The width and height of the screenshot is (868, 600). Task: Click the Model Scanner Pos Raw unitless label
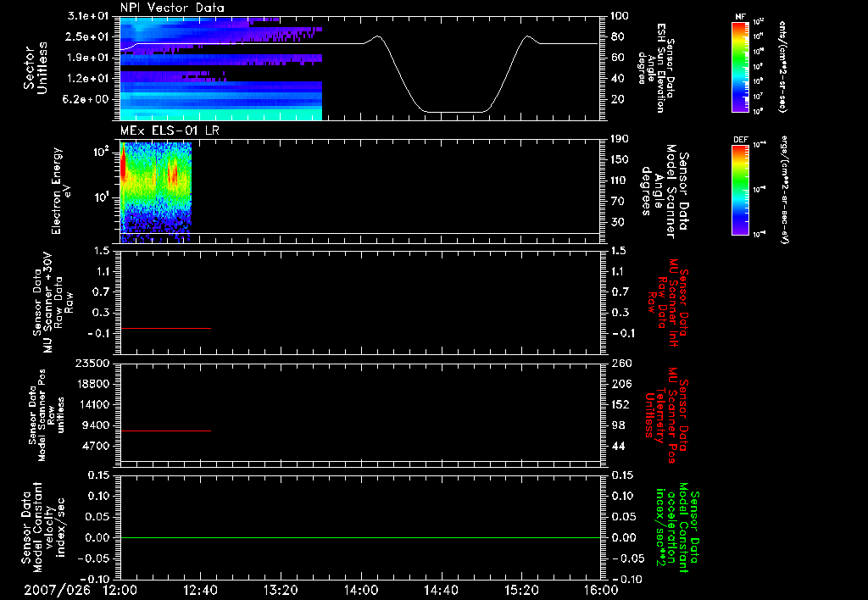click(x=47, y=415)
